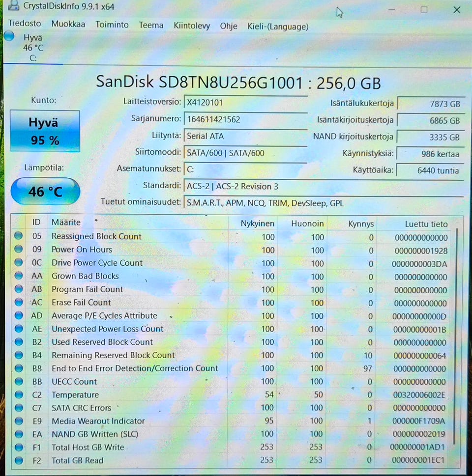Viewport: 472px width, 476px height.
Task: Click the Standardi field ACS-2 Revision 3
Action: (324, 186)
